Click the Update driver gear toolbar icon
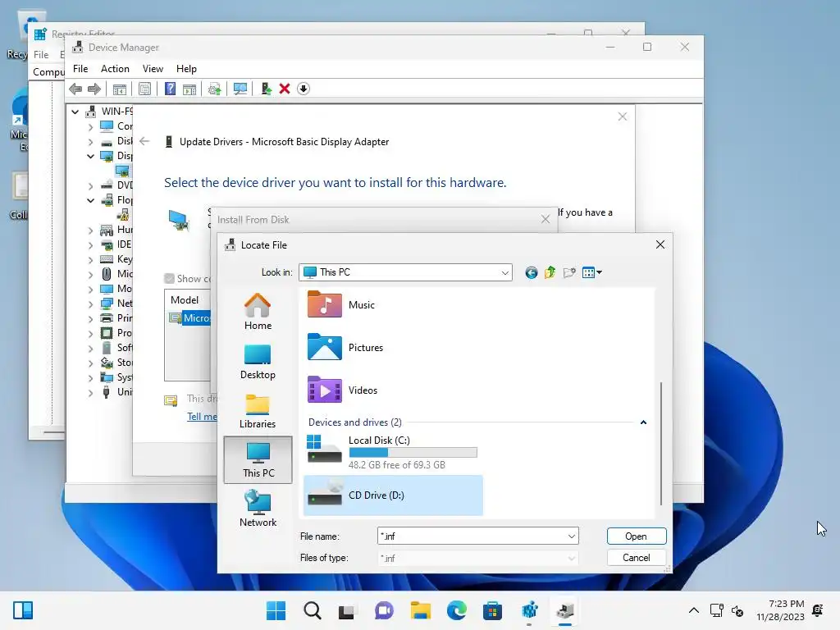The image size is (840, 630). coord(214,89)
